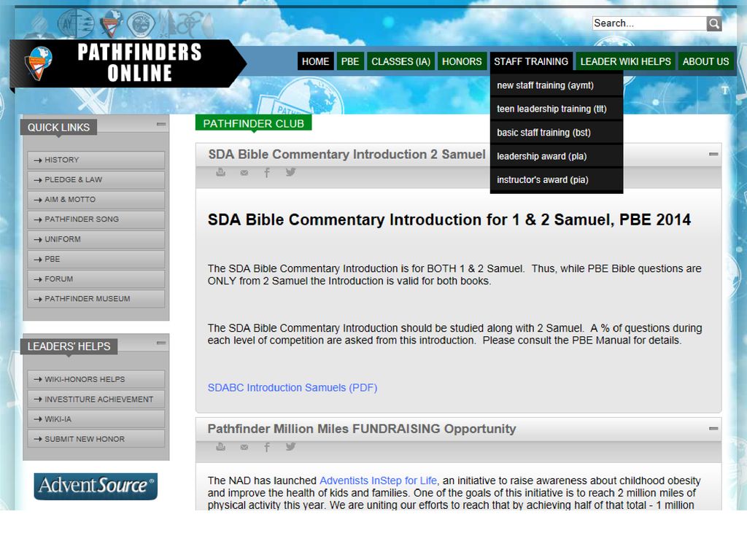Focus the Search input field
This screenshot has height=560, width=747.
click(x=649, y=23)
